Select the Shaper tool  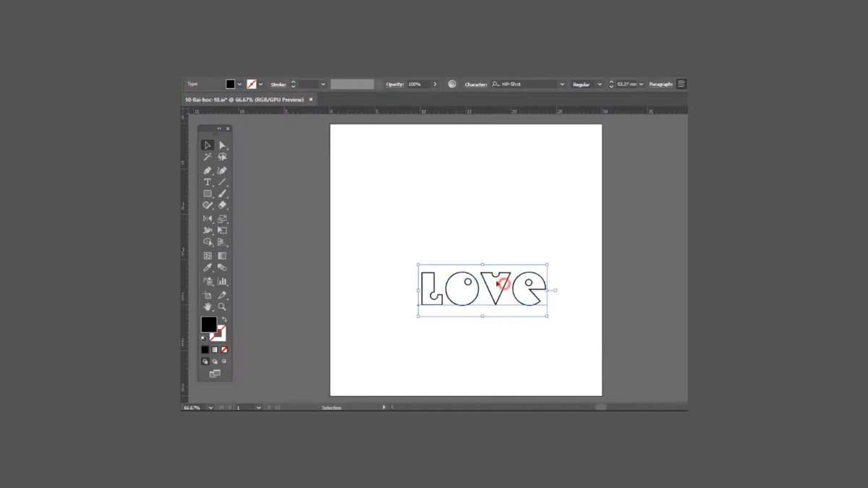click(x=208, y=205)
